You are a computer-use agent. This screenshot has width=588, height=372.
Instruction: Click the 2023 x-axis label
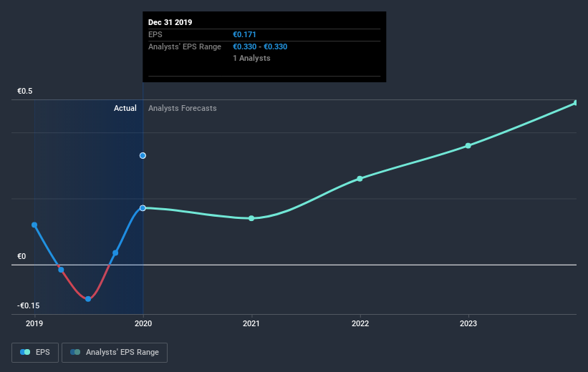tap(468, 323)
